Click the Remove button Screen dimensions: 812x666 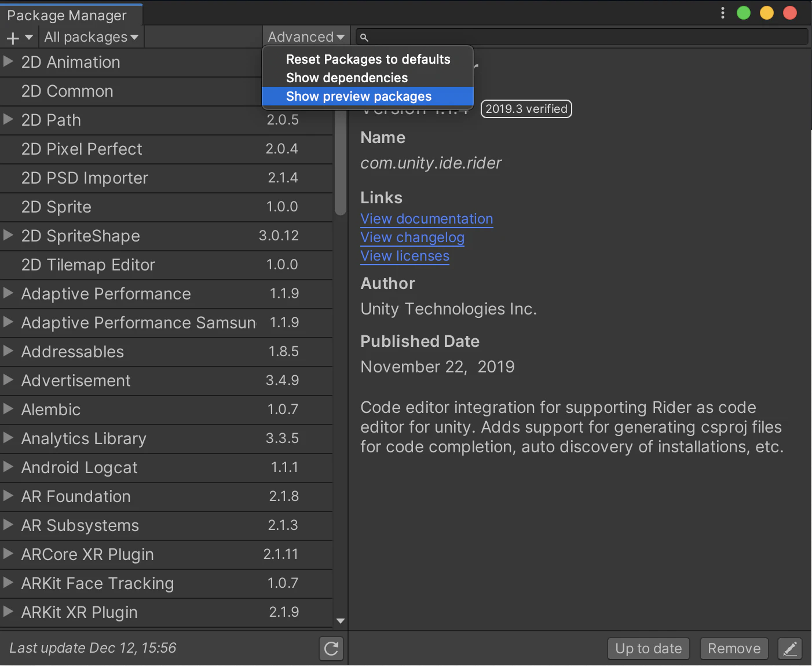pyautogui.click(x=734, y=649)
